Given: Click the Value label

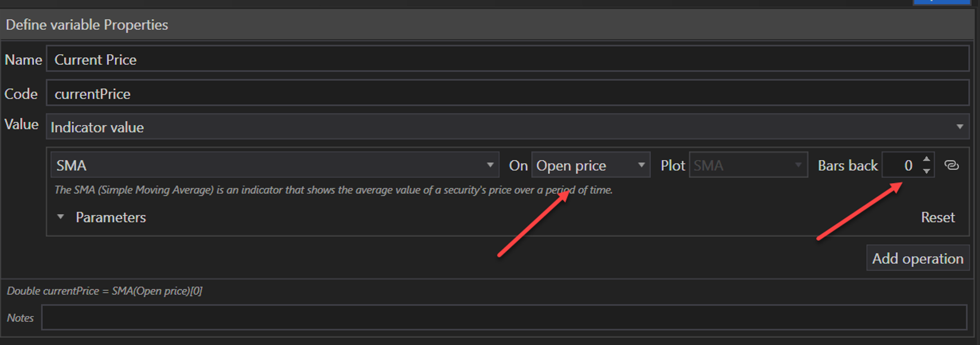Looking at the screenshot, I should pyautogui.click(x=21, y=124).
